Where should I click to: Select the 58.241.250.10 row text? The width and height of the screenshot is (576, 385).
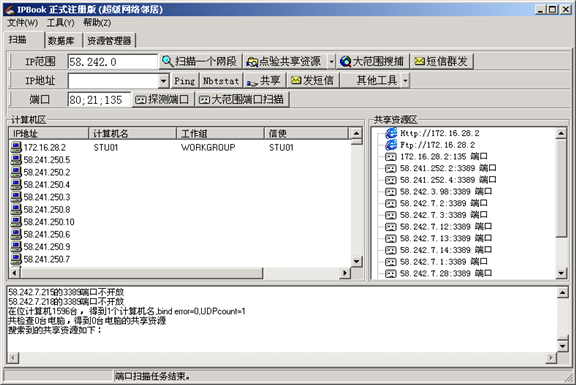click(49, 222)
